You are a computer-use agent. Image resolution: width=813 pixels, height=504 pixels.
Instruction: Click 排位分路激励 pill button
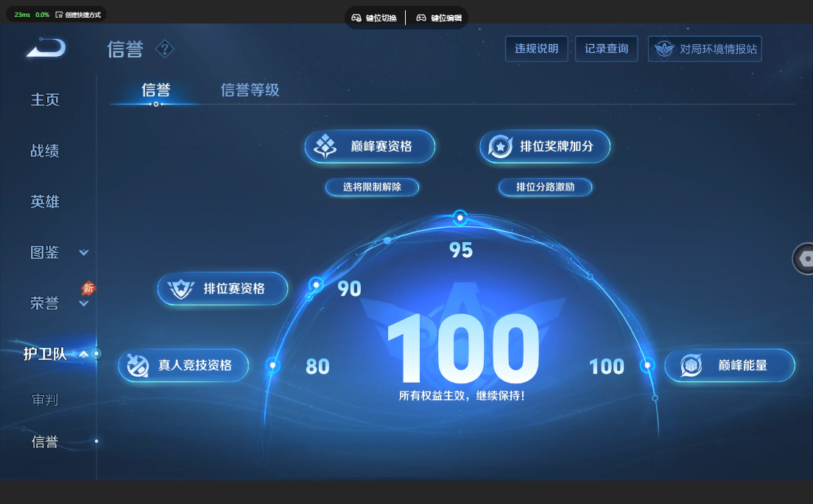(546, 187)
